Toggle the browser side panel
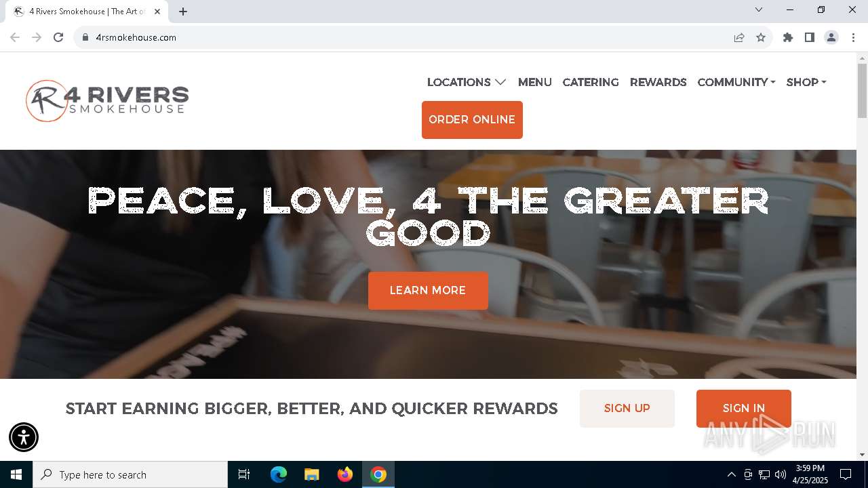This screenshot has height=488, width=868. [810, 37]
